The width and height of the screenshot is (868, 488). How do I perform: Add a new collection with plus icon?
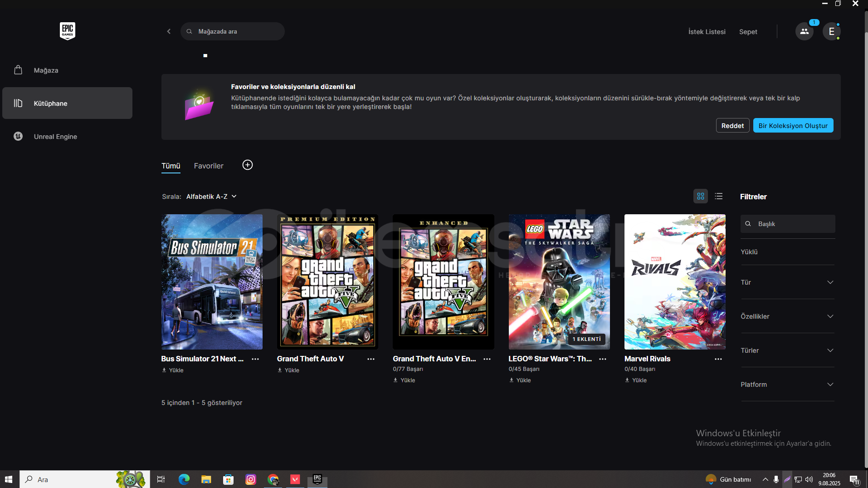tap(248, 165)
